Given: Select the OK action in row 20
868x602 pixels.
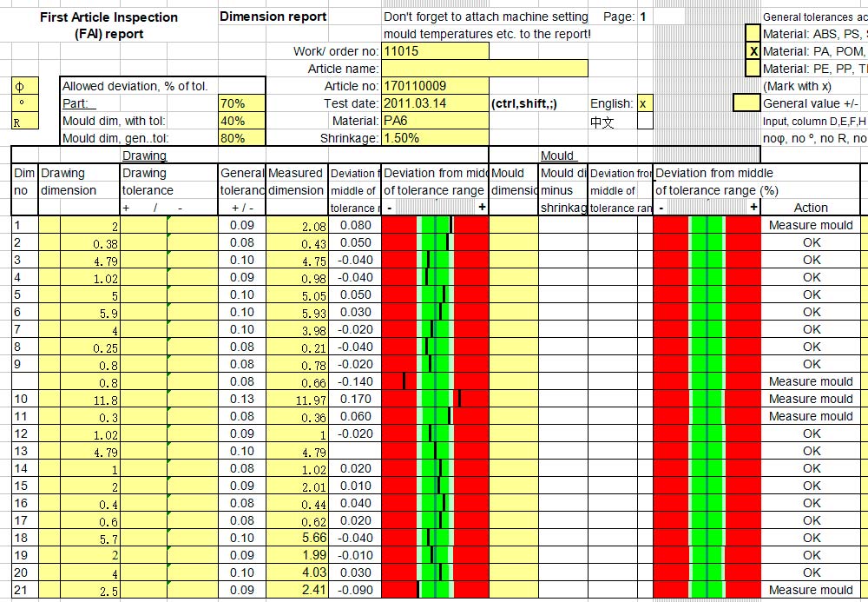Looking at the screenshot, I should pos(811,572).
